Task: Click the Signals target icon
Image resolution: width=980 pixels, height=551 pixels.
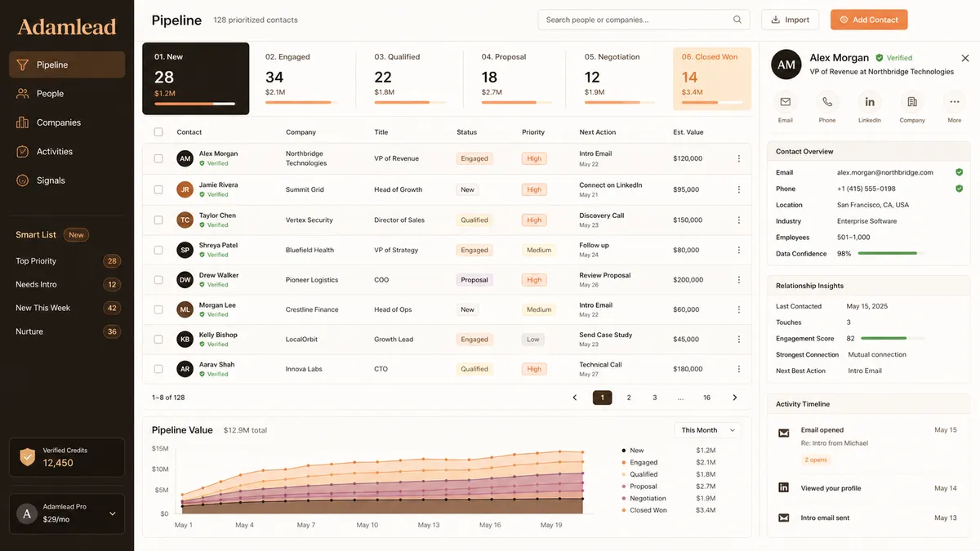Action: pyautogui.click(x=23, y=180)
